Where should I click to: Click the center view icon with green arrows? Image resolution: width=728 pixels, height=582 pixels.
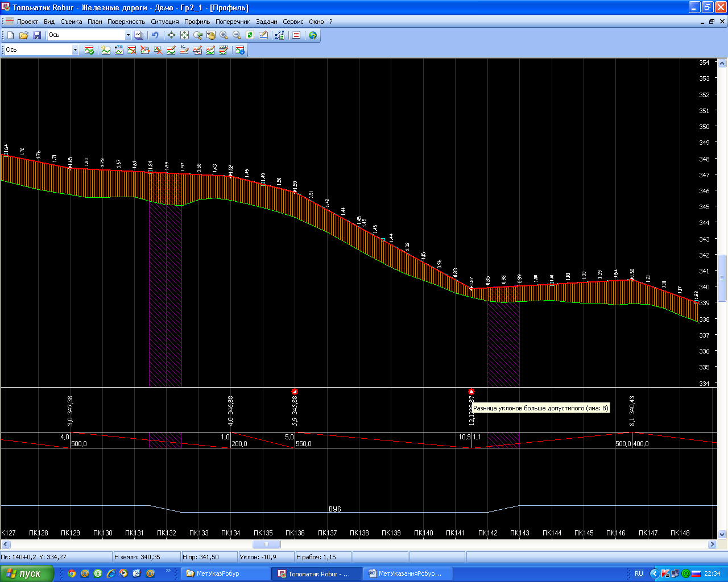click(171, 35)
